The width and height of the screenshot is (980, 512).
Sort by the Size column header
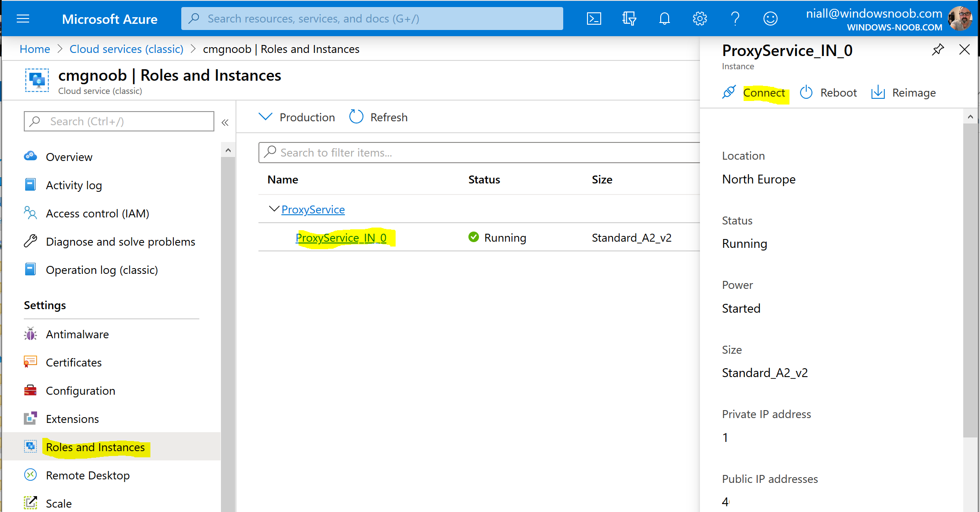(x=602, y=179)
